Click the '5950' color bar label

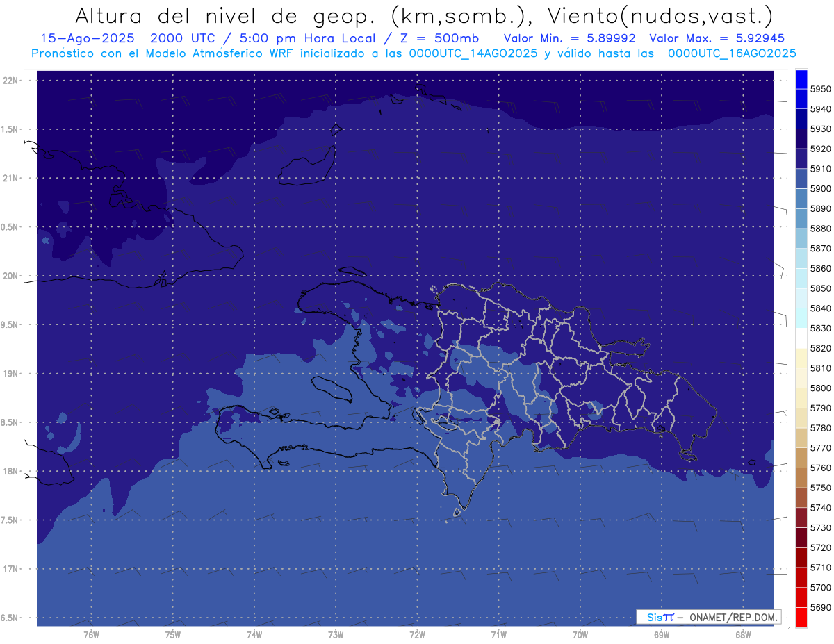tap(820, 89)
